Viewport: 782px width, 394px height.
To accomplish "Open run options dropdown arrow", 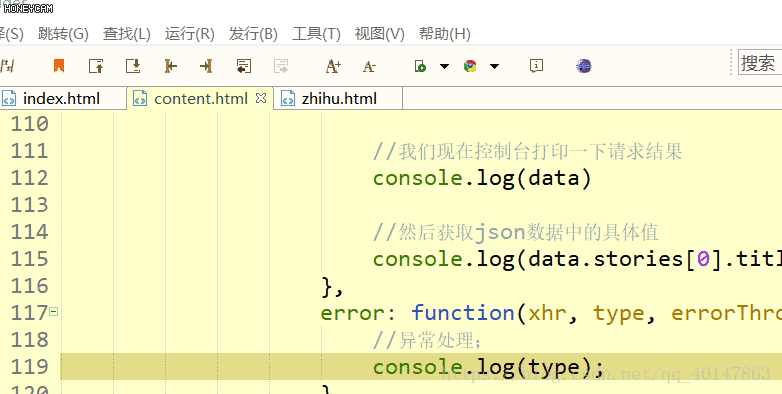I will [x=444, y=66].
